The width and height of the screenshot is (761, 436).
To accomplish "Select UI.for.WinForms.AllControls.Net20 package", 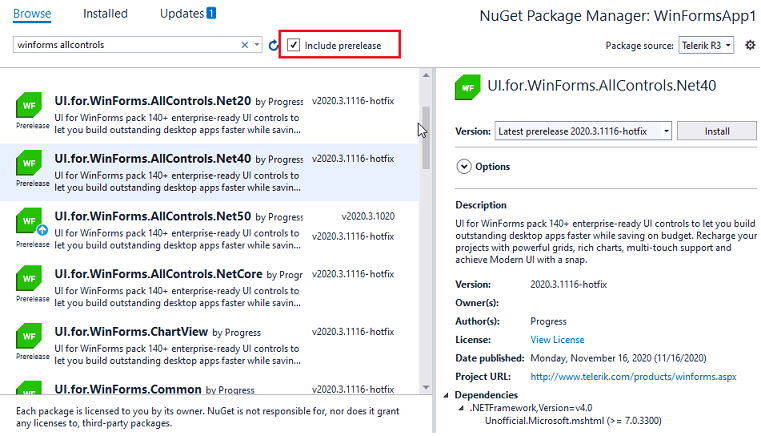I will tap(209, 115).
